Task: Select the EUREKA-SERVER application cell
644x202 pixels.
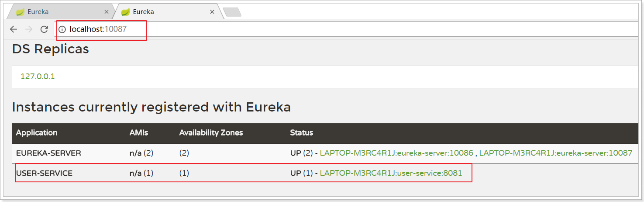Action: pos(48,153)
